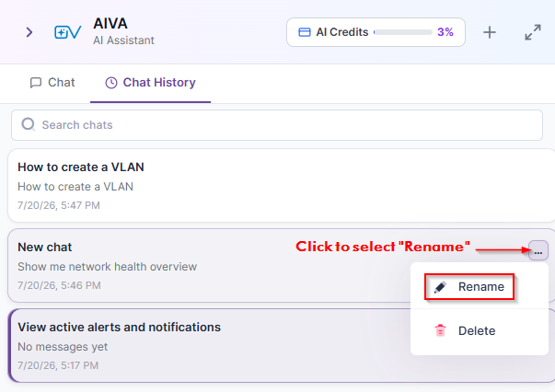Expand the assistant panel to full screen

point(533,32)
